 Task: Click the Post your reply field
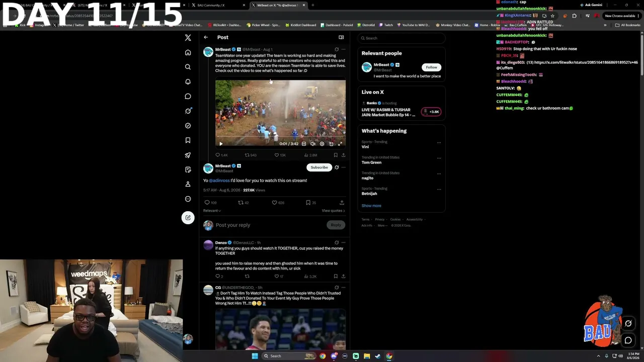pos(269,225)
